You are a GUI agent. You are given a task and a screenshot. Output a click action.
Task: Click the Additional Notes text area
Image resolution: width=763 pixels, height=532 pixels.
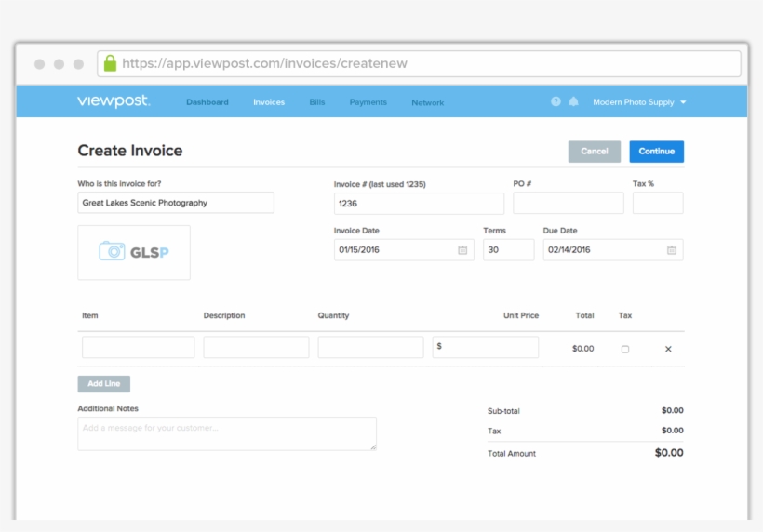tap(227, 433)
